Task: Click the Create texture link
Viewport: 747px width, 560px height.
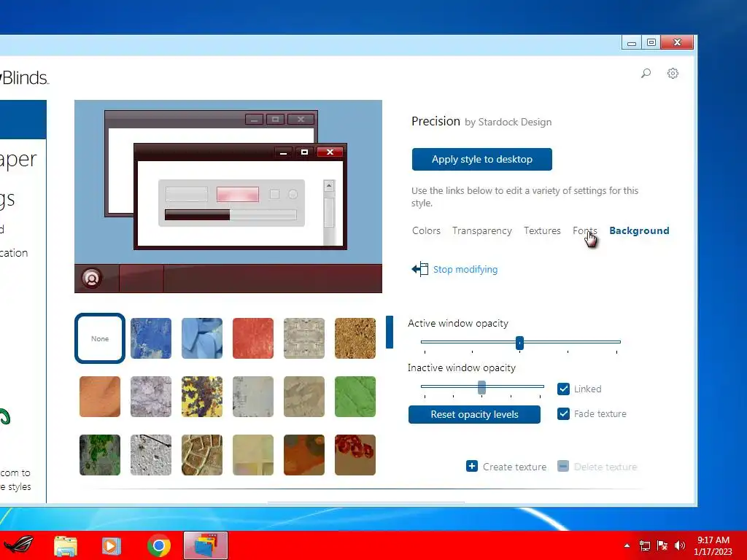Action: (514, 467)
